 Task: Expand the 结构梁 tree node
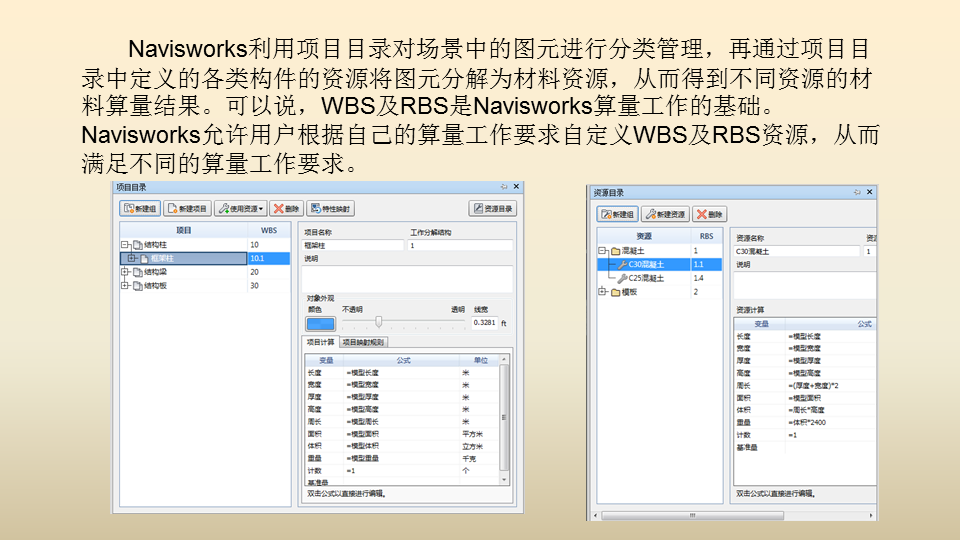(x=125, y=272)
